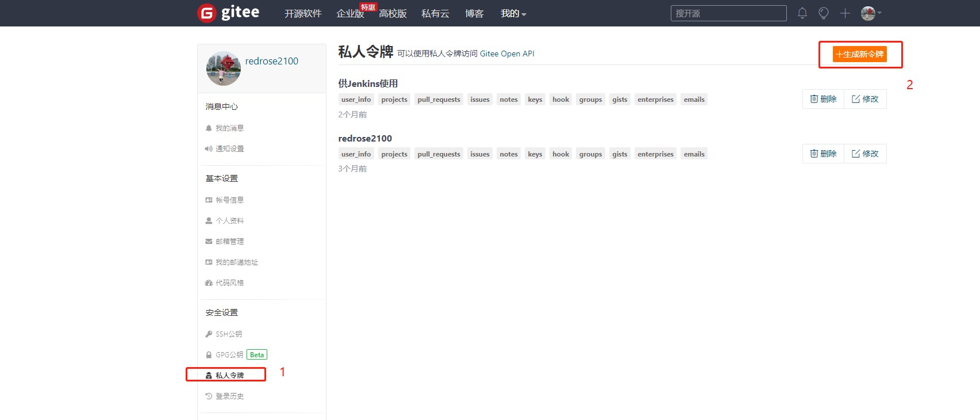The height and width of the screenshot is (420, 980).
Task: Focus the 搜开源 search field
Action: point(728,13)
